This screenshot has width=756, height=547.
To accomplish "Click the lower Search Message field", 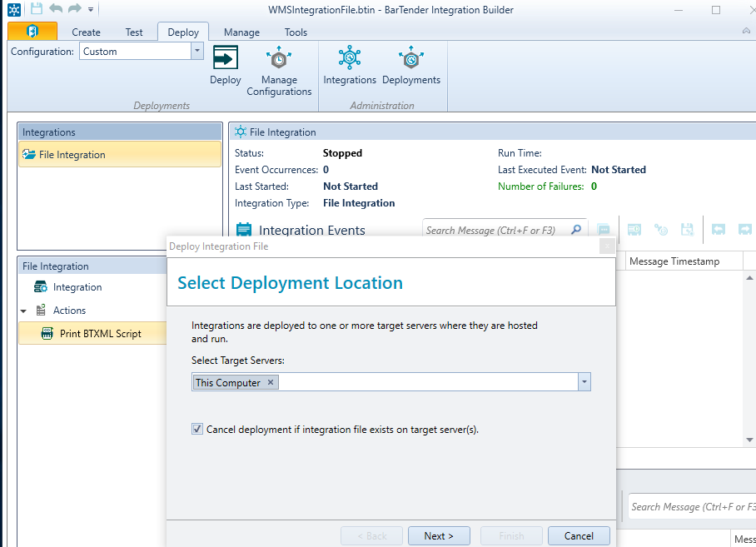I will 692,507.
